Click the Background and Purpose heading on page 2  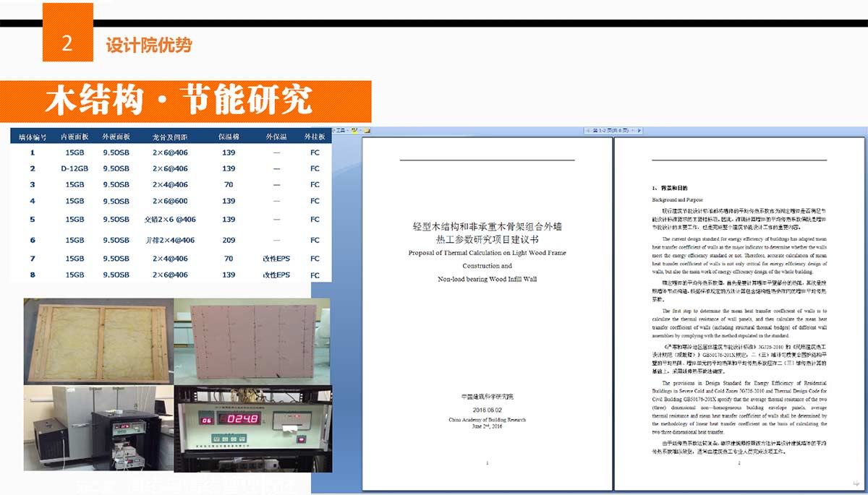pos(677,199)
